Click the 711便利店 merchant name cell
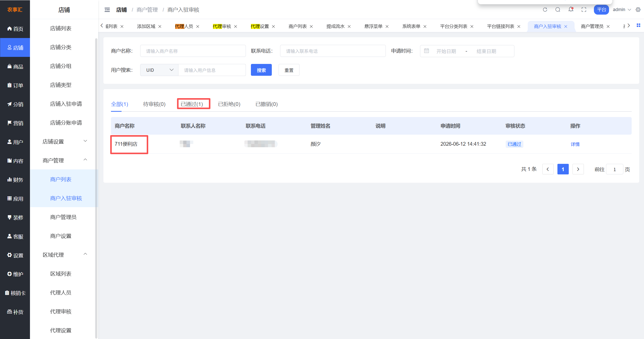Viewport: 644px width, 339px height. 126,144
